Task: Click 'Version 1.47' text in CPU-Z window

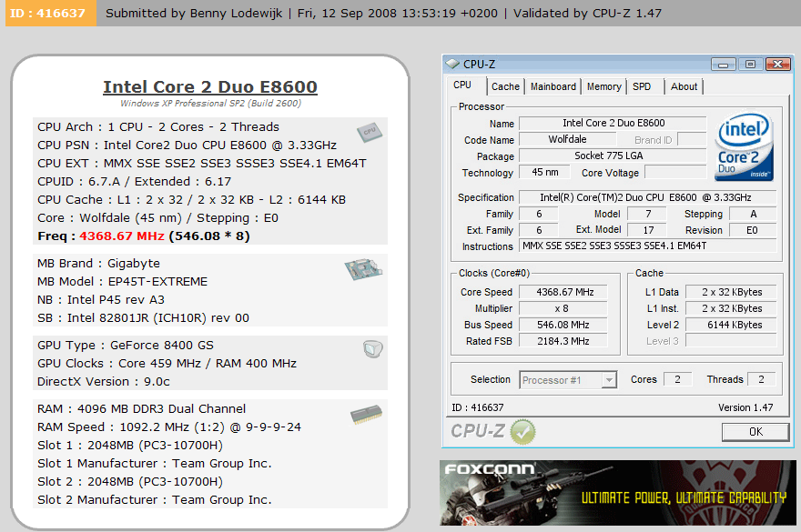Action: click(x=745, y=407)
